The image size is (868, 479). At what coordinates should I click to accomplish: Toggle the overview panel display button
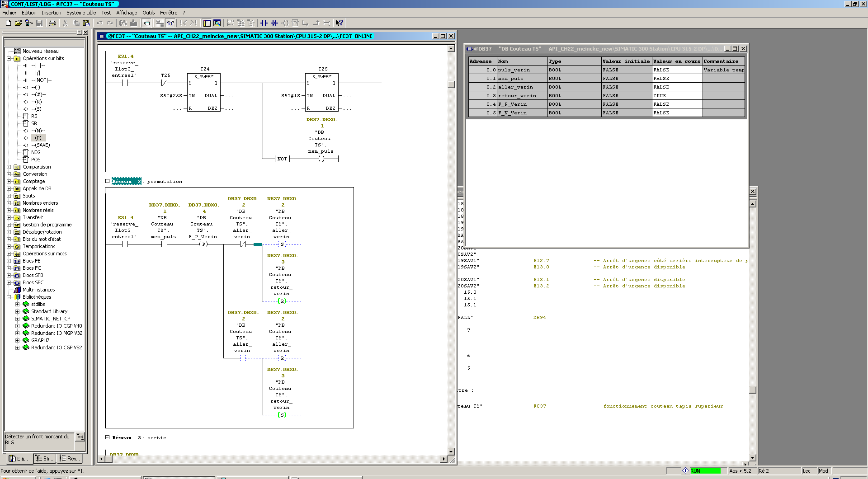tap(207, 23)
